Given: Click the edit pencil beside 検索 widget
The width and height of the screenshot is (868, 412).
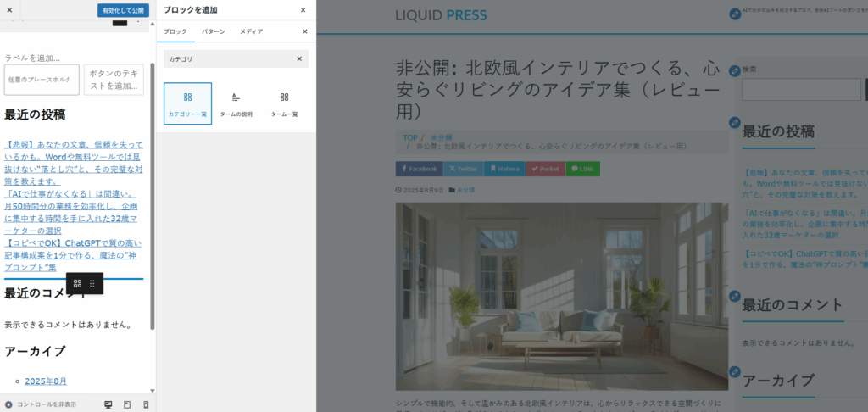Looking at the screenshot, I should 735,71.
